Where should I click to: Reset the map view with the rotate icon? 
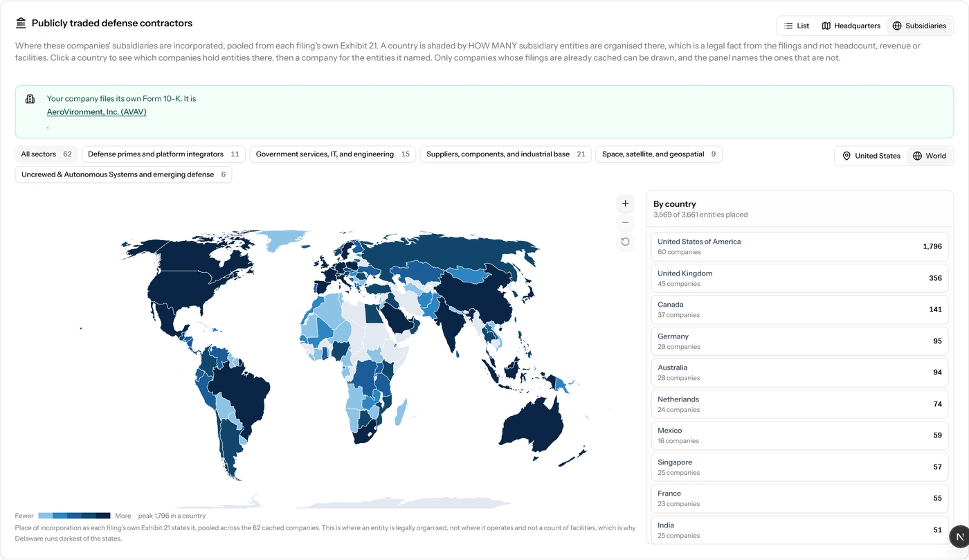[625, 242]
